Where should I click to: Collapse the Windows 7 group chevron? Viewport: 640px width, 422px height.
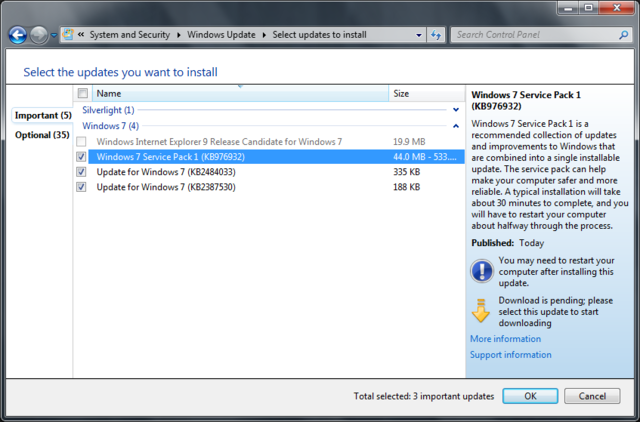456,127
